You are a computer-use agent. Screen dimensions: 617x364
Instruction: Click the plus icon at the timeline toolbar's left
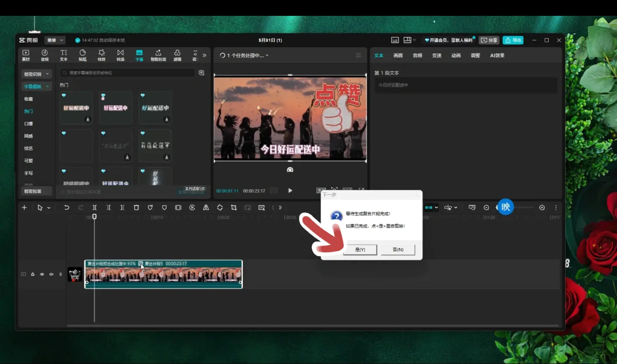point(24,207)
